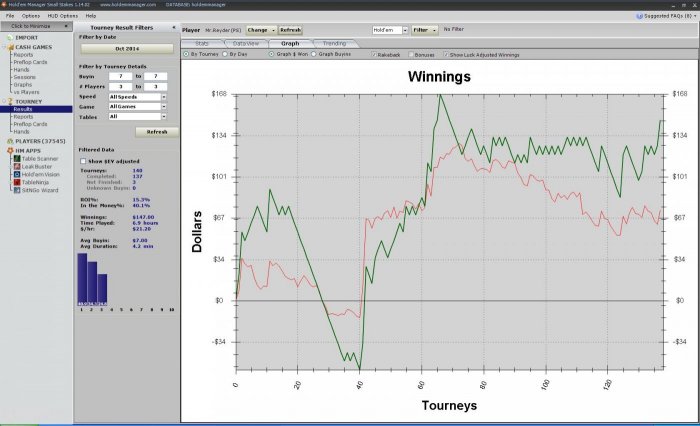Click the second place finish histogram bar
This screenshot has height=426, width=700.
[92, 284]
